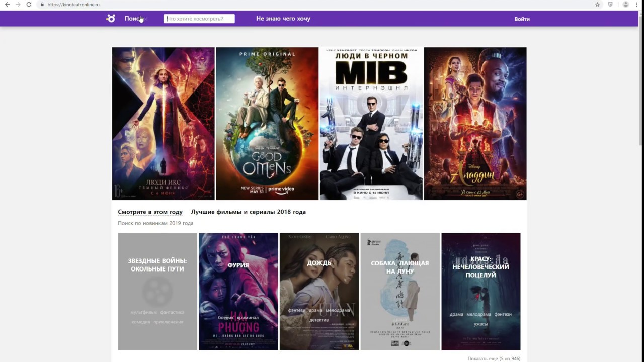Bookmark this page with the star icon
This screenshot has width=644, height=362.
(597, 5)
